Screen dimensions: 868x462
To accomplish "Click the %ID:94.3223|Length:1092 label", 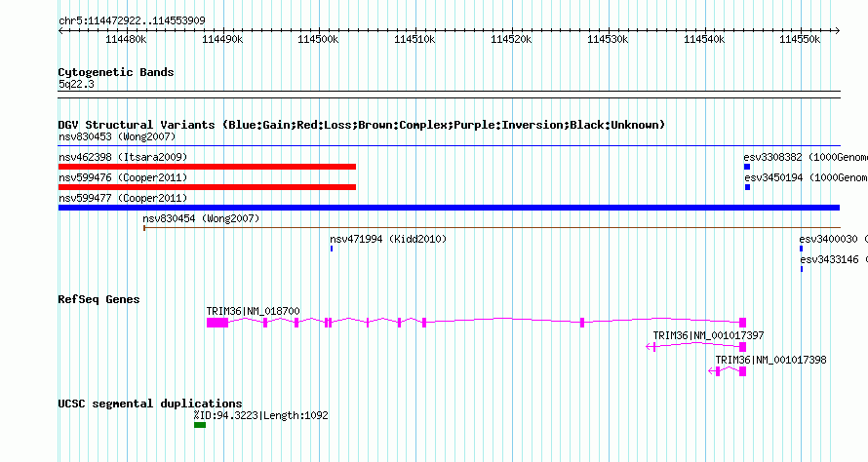I will coord(260,415).
